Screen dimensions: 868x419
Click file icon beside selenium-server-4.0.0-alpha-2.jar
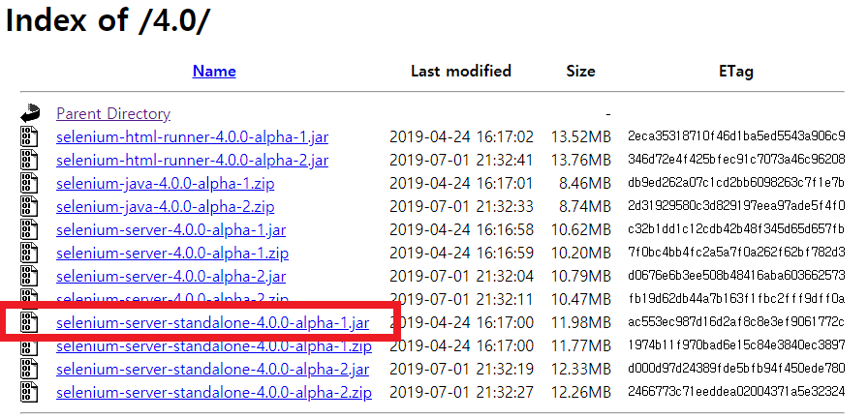(x=29, y=276)
